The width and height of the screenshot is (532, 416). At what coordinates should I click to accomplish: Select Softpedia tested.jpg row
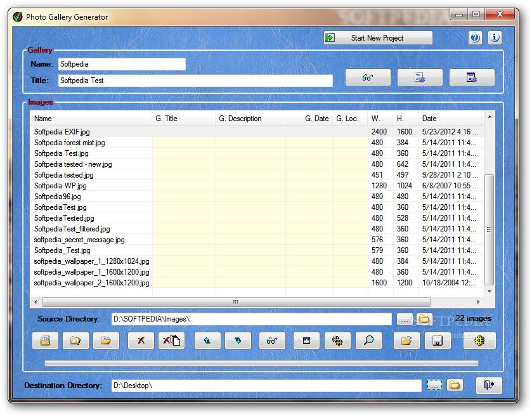(x=257, y=175)
